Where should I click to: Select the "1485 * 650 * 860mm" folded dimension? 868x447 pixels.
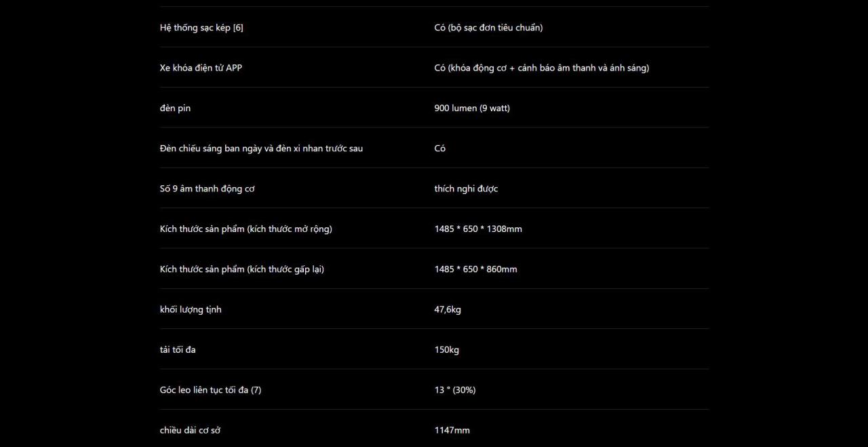tap(475, 269)
